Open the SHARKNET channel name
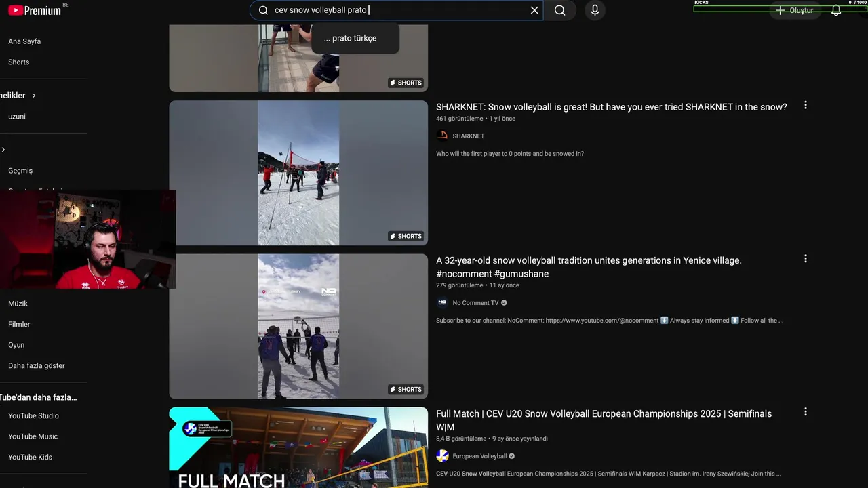 click(469, 136)
